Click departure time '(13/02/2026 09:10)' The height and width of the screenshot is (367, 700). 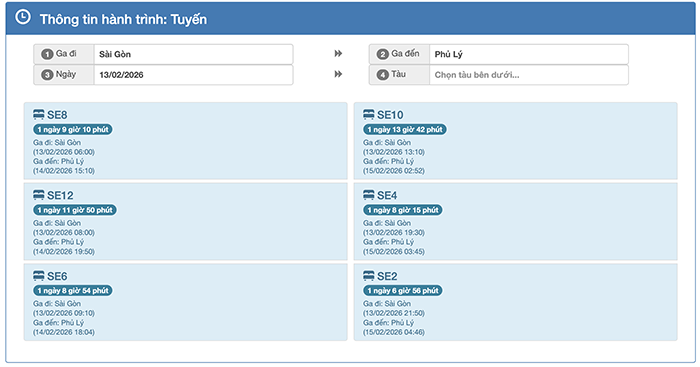(64, 313)
